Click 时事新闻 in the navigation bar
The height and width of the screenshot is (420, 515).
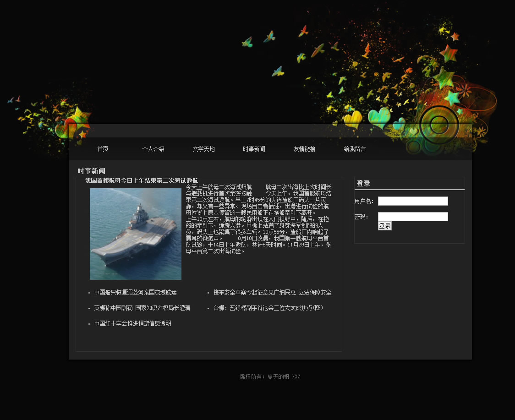(x=254, y=149)
